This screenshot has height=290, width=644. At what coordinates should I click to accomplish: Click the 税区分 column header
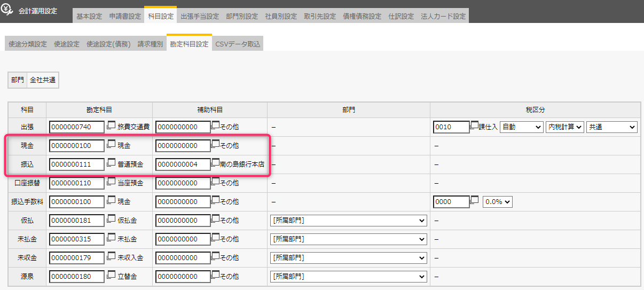(535, 109)
